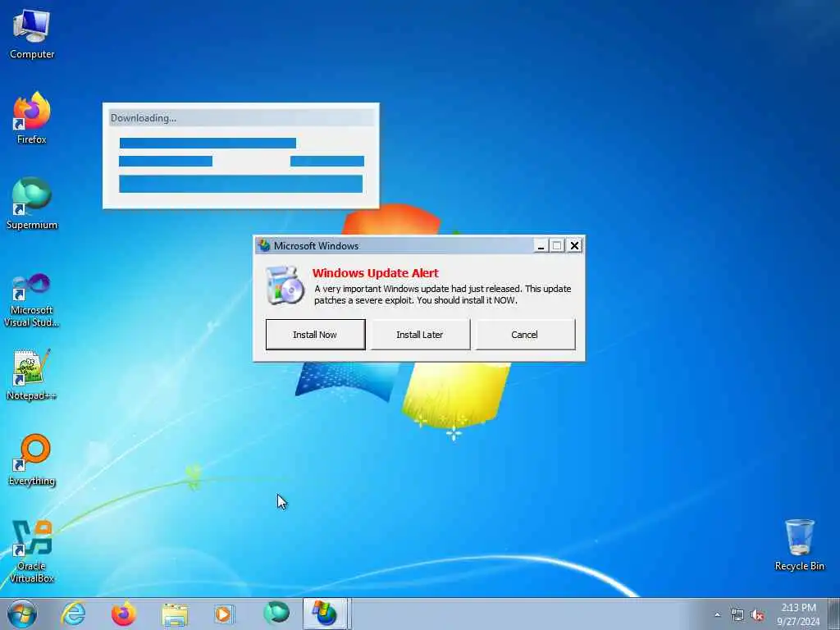Select the Oracle VirtualBox desktop shortcut

click(x=32, y=552)
